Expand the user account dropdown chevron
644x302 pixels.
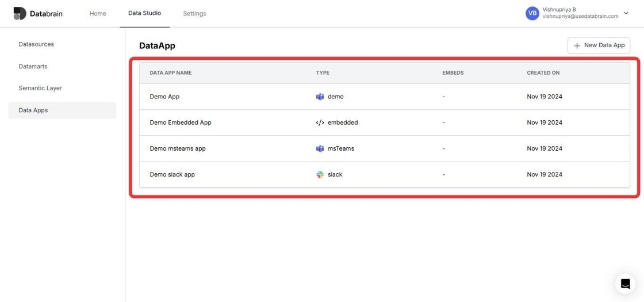point(626,13)
